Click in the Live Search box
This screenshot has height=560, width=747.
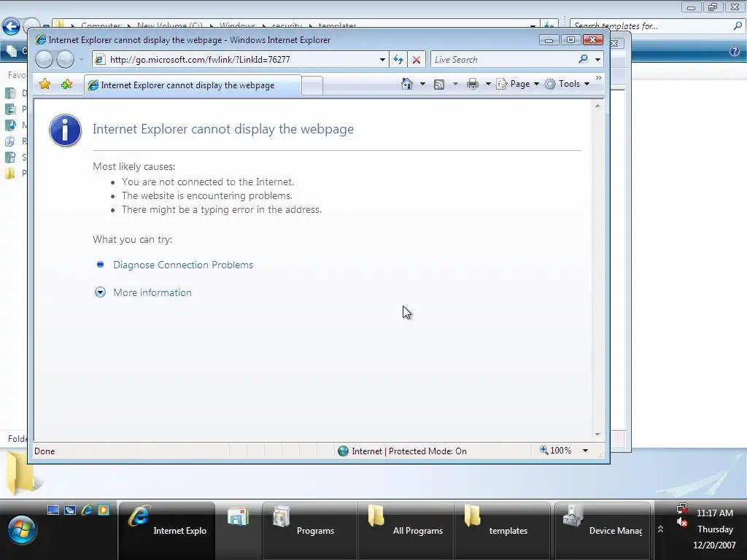503,60
